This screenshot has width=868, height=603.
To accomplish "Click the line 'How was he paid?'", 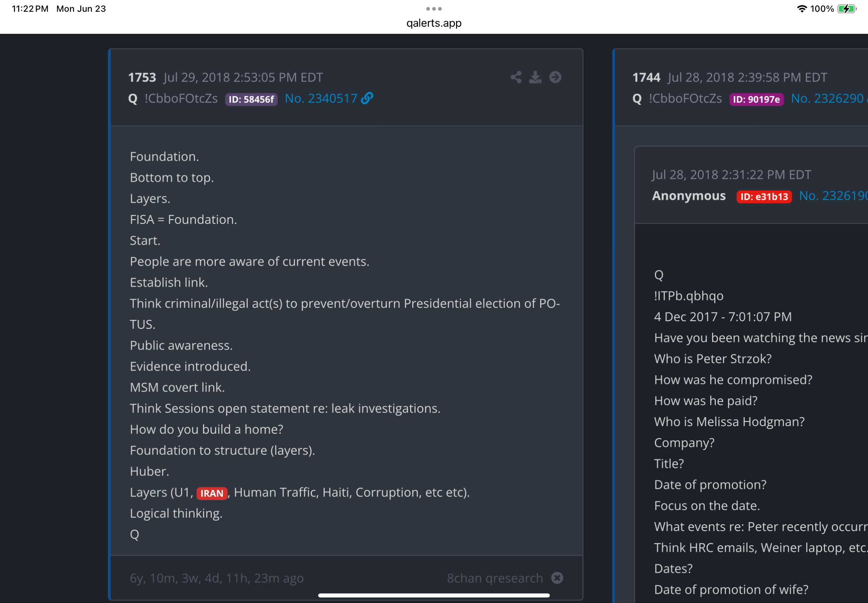I will [705, 401].
